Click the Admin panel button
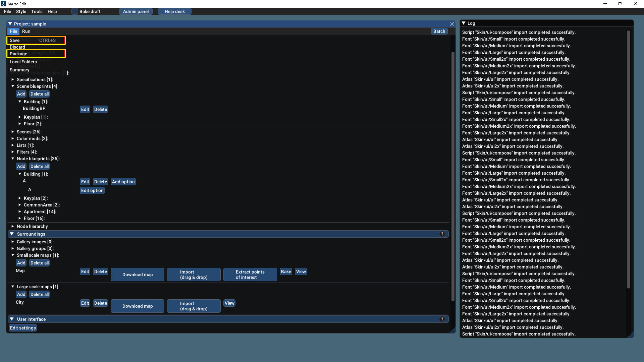 [x=136, y=11]
